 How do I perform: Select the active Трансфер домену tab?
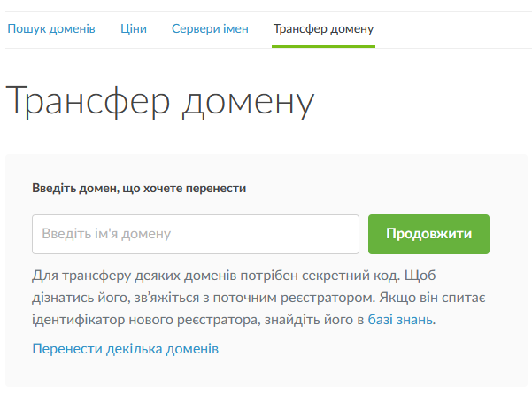point(323,28)
